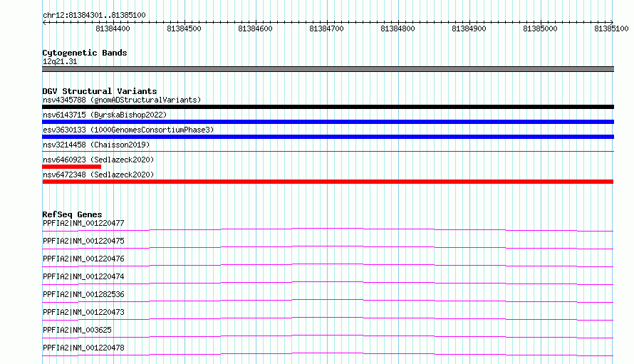
Task: Click the magenta intron line under NM_001220478
Action: pyautogui.click(x=328, y=353)
